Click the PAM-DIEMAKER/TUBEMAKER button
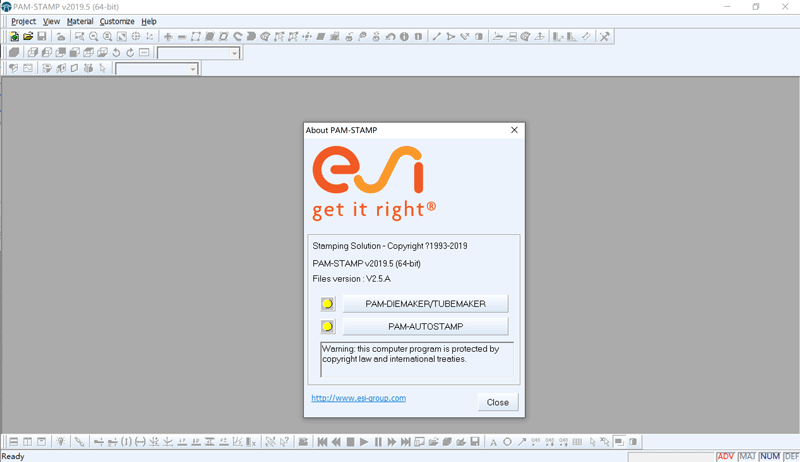800x462 pixels. [x=426, y=304]
